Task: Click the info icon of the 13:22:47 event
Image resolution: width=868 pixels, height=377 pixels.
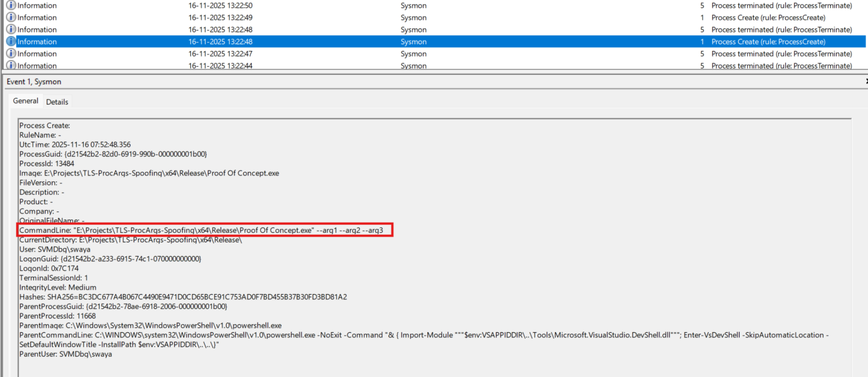Action: tap(11, 53)
